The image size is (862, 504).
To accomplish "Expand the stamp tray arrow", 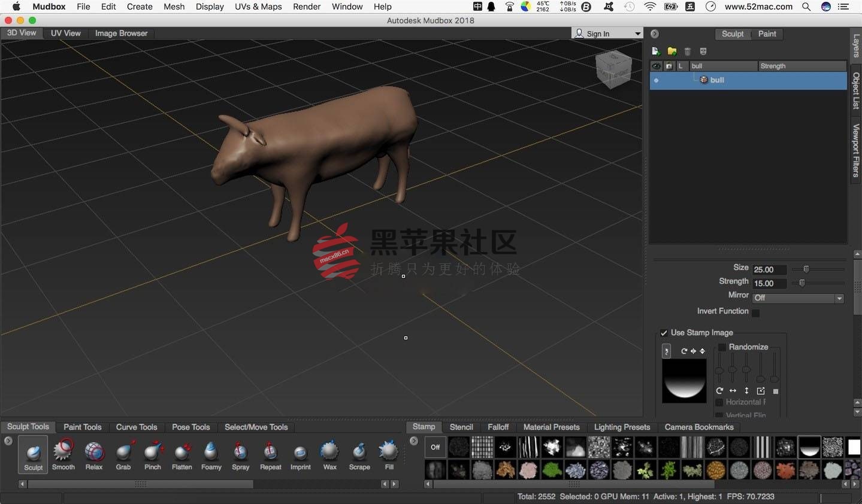I will pyautogui.click(x=414, y=441).
